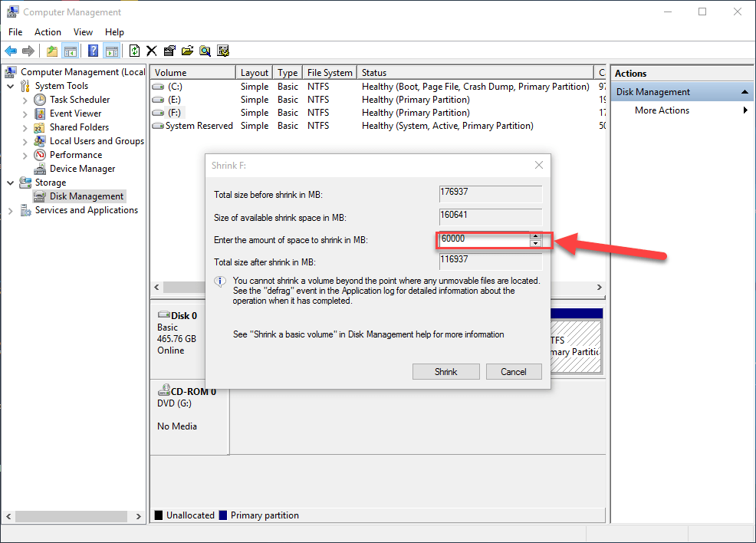Click the Shrink button

point(445,372)
